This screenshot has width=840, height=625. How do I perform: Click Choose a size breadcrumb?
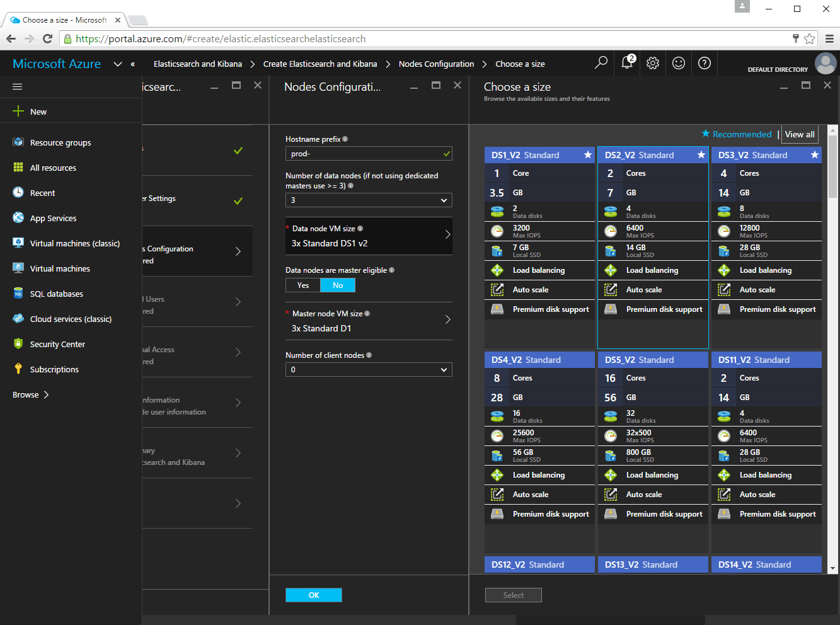click(x=520, y=64)
